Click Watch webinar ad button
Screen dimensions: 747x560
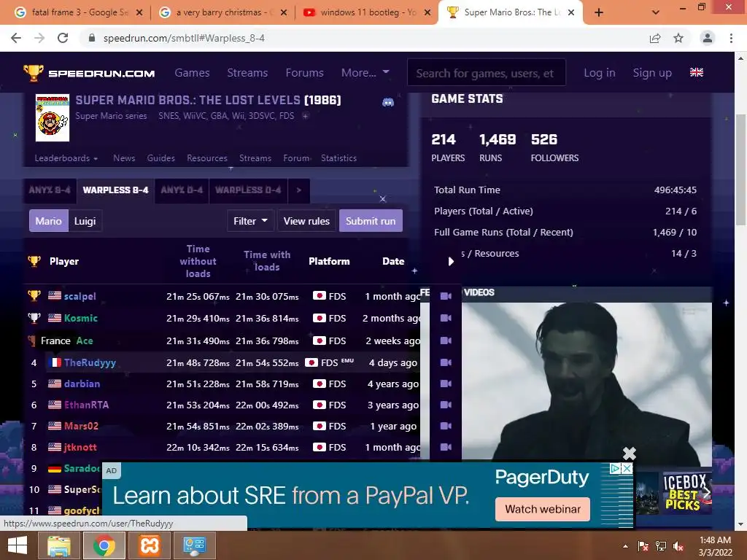point(543,510)
